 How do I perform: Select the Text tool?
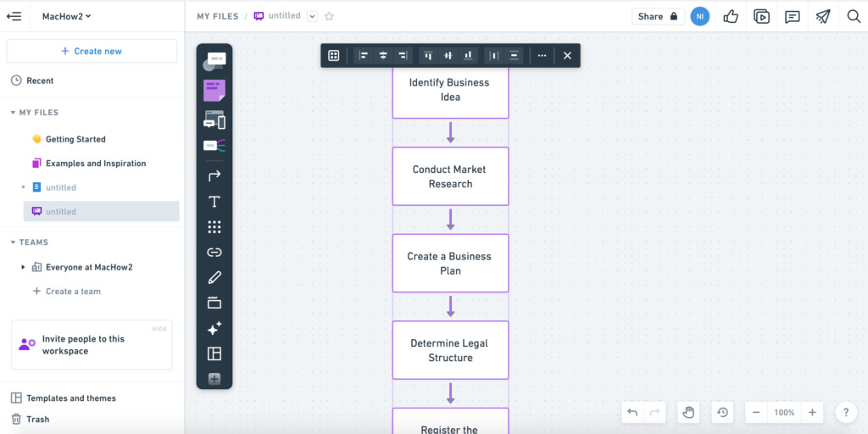[x=214, y=202]
